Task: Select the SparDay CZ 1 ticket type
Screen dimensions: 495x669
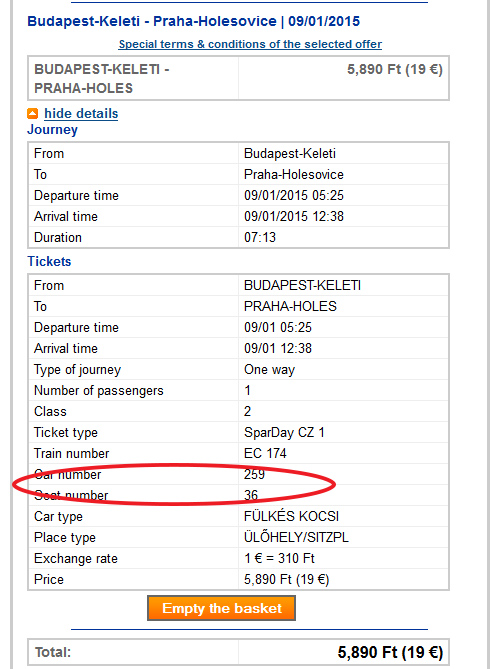Action: pos(284,432)
